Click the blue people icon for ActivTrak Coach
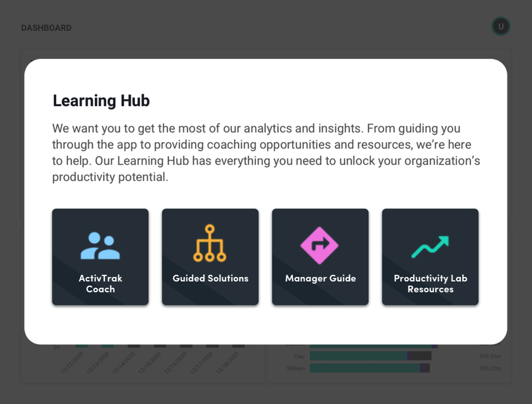This screenshot has width=532, height=404. (x=100, y=246)
